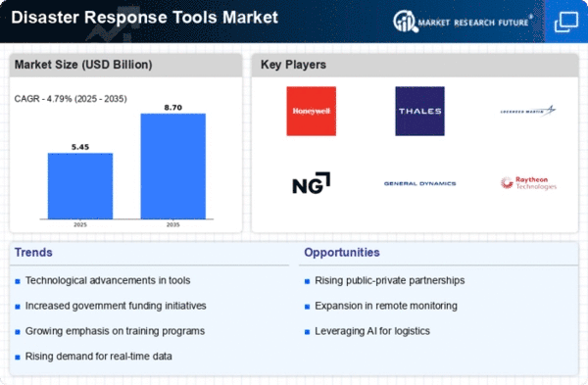Screen dimensions: 588x385
Task: Click 'Rising demand for real-time data'
Action: point(99,357)
